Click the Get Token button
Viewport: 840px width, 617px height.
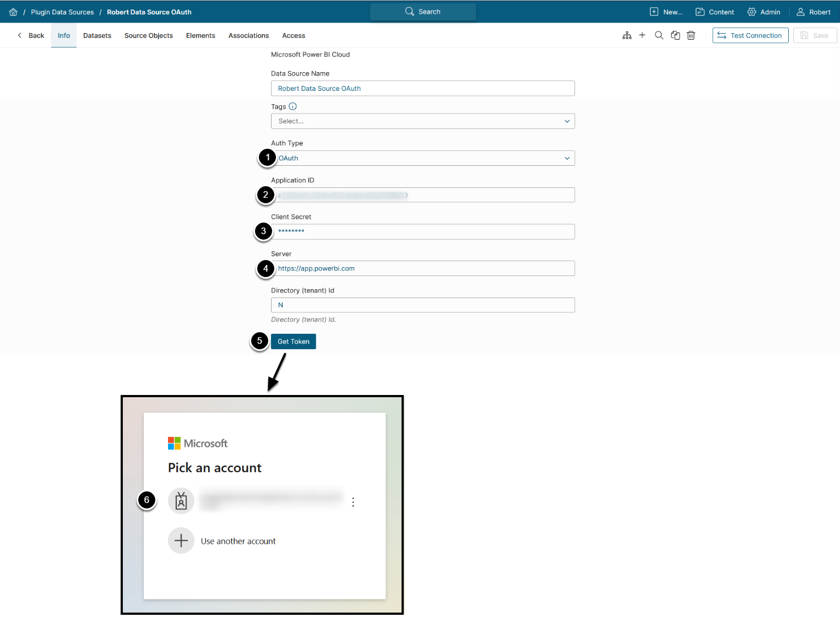click(294, 342)
